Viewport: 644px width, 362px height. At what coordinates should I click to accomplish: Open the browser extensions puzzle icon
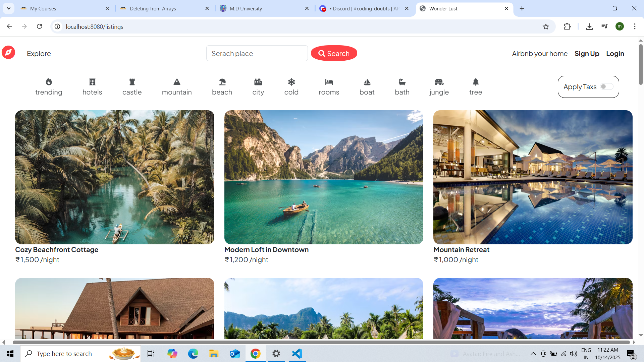567,26
